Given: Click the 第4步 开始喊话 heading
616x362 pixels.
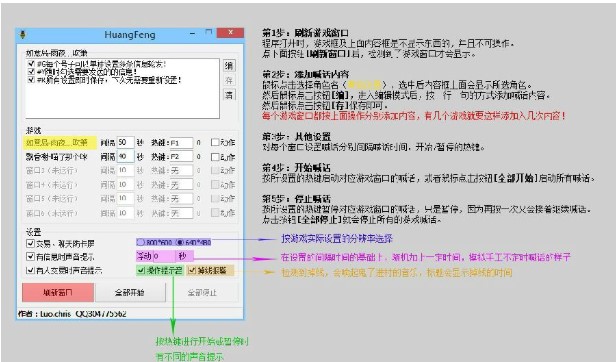Looking at the screenshot, I should (x=297, y=168).
